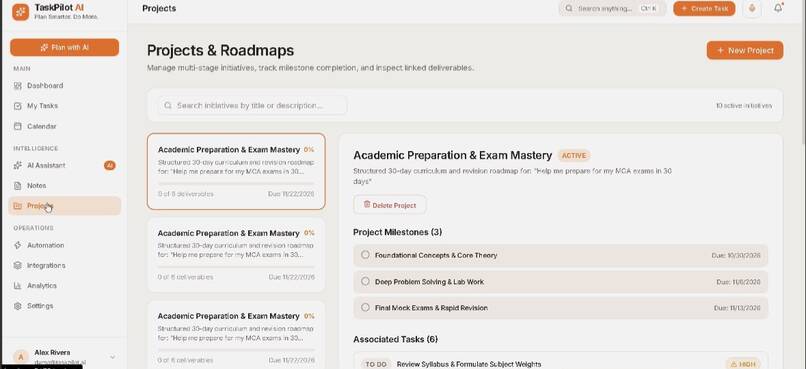Click the Settings gear icon
806x369 pixels.
point(17,306)
